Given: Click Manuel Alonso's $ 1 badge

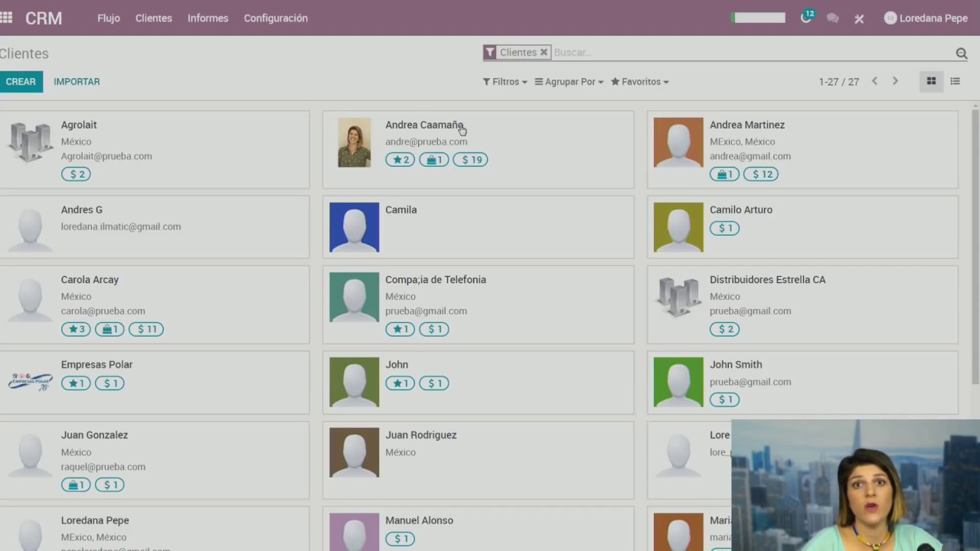Looking at the screenshot, I should 400,539.
